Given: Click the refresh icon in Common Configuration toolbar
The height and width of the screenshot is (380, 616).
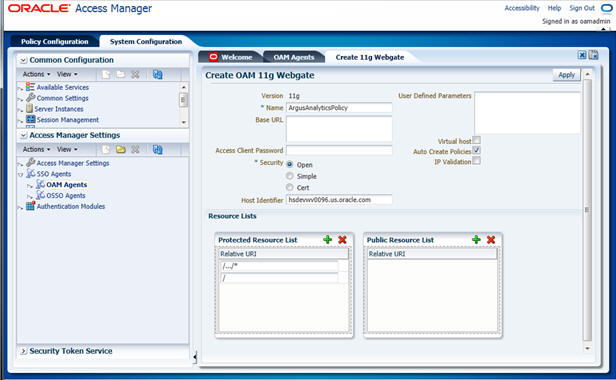Looking at the screenshot, I should tap(158, 74).
